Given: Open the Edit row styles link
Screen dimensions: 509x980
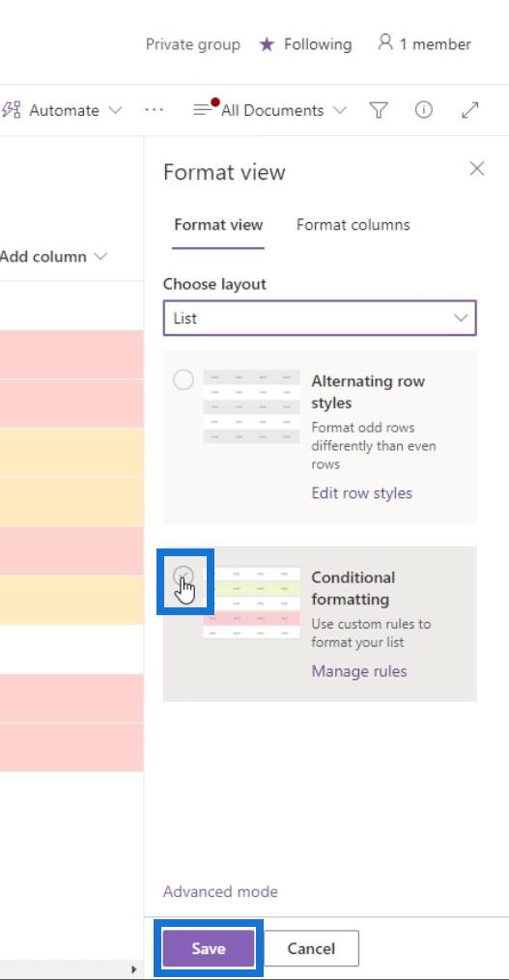Looking at the screenshot, I should pyautogui.click(x=362, y=493).
